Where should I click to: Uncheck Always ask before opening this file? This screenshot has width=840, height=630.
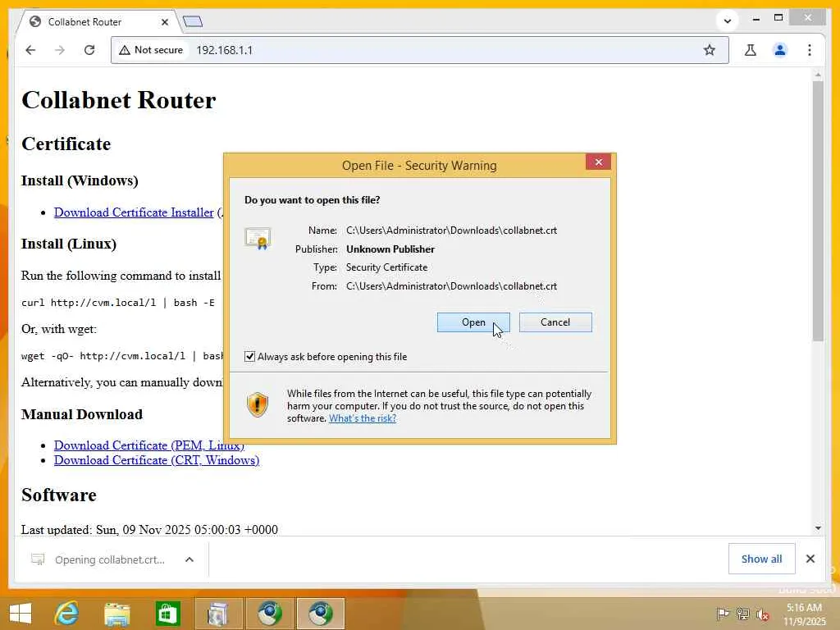[249, 356]
